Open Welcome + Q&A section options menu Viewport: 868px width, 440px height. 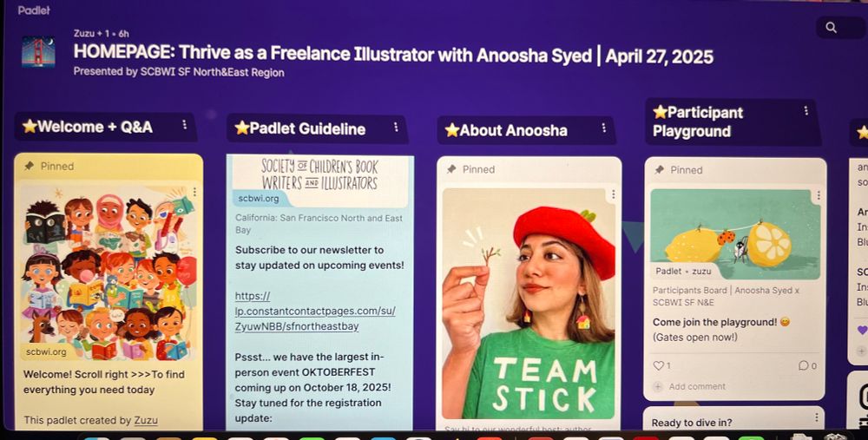click(184, 124)
